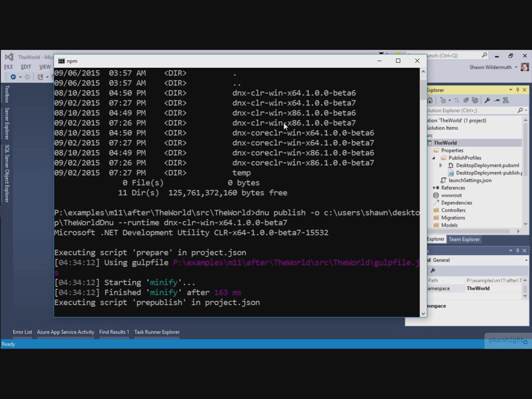Click the Visual Studio logo icon in title bar
The width and height of the screenshot is (532, 399).
9,57
